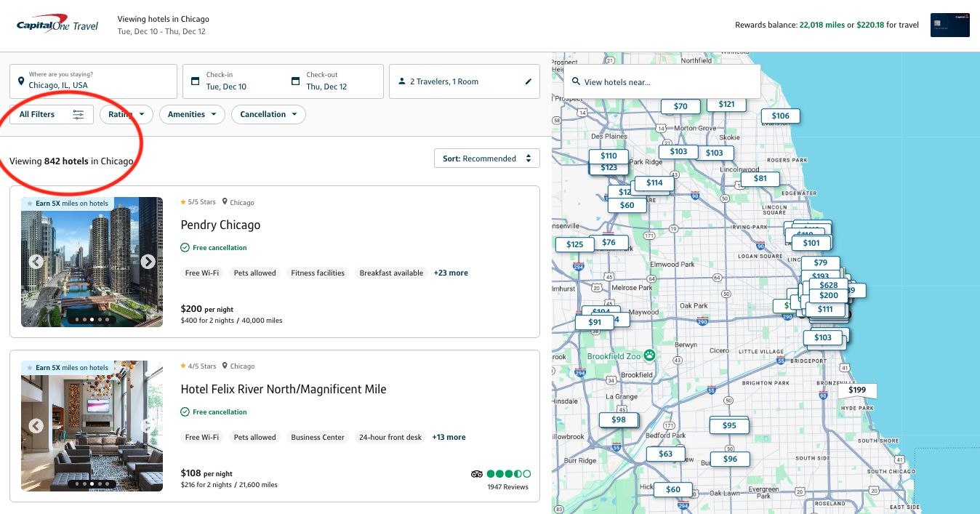Viewport: 980px width, 514px height.
Task: Expand '+13 more' amenities for Hotel Felix
Action: (449, 438)
